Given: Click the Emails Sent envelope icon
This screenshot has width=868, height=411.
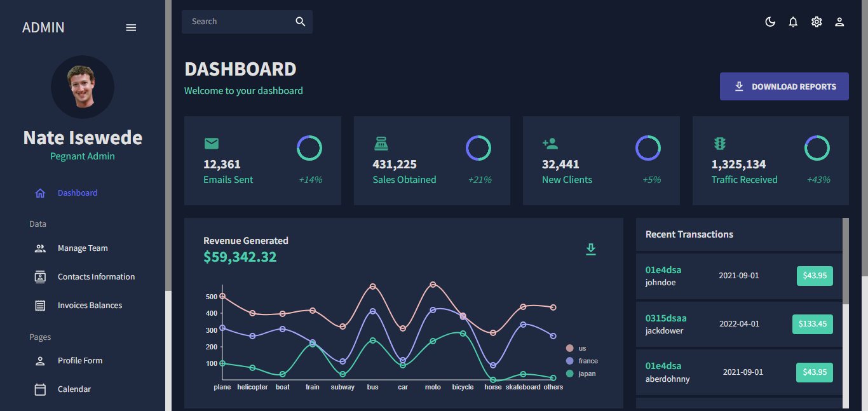Looking at the screenshot, I should (212, 144).
